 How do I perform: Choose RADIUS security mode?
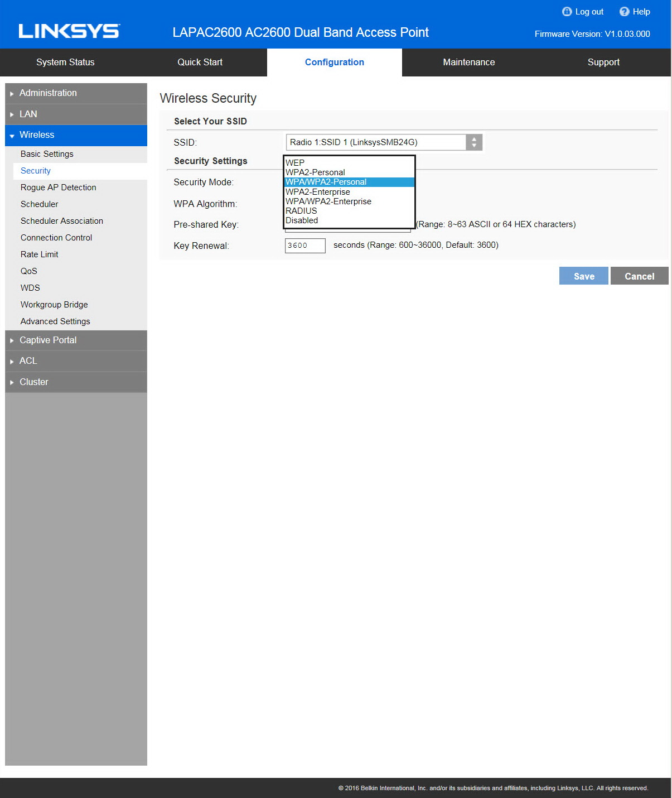point(349,211)
